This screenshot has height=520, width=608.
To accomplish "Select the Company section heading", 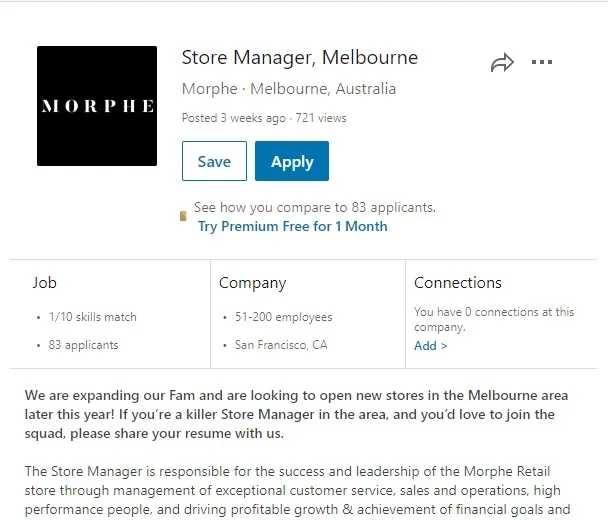I will pyautogui.click(x=252, y=283).
